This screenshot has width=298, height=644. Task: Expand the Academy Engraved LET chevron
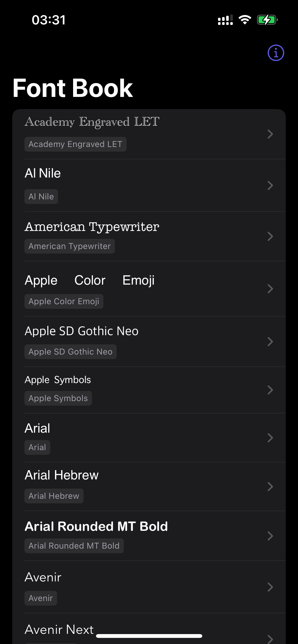point(270,134)
